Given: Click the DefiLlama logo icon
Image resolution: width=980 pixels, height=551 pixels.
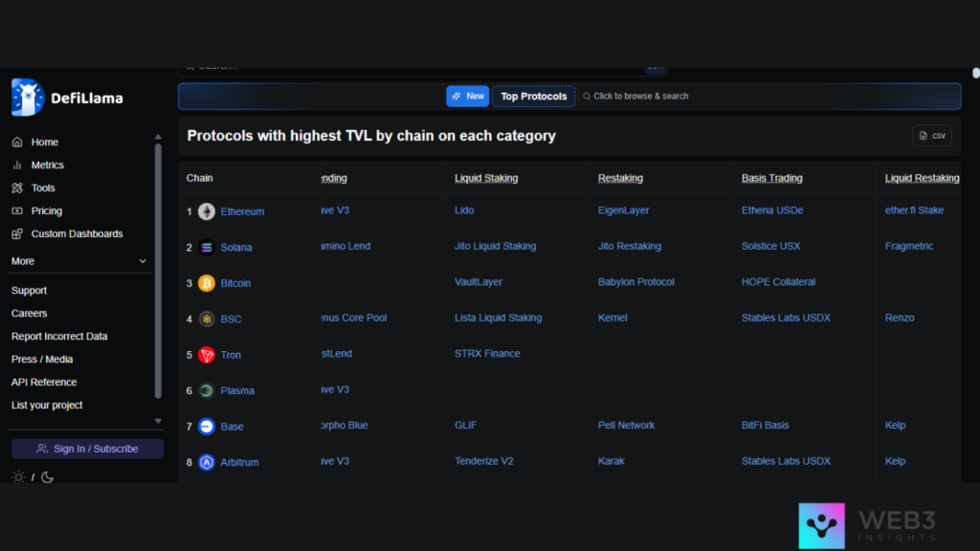Looking at the screenshot, I should pos(28,98).
